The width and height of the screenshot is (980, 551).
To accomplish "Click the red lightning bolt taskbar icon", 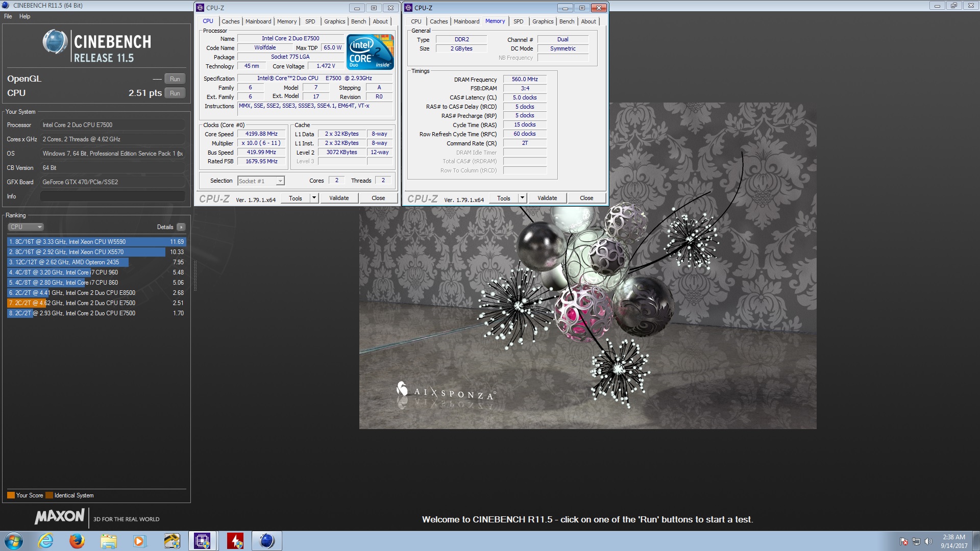I will tap(235, 541).
